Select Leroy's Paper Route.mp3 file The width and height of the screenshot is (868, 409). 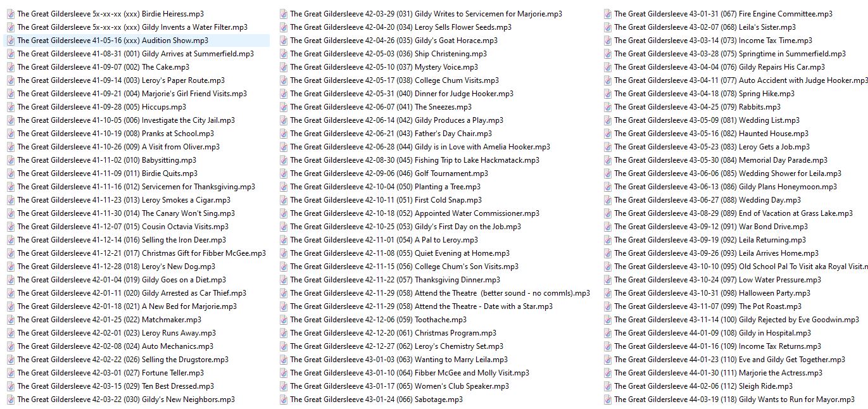click(120, 80)
